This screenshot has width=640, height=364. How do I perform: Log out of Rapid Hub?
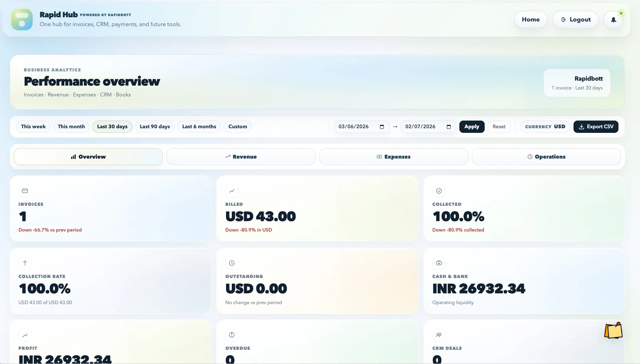[x=575, y=20]
